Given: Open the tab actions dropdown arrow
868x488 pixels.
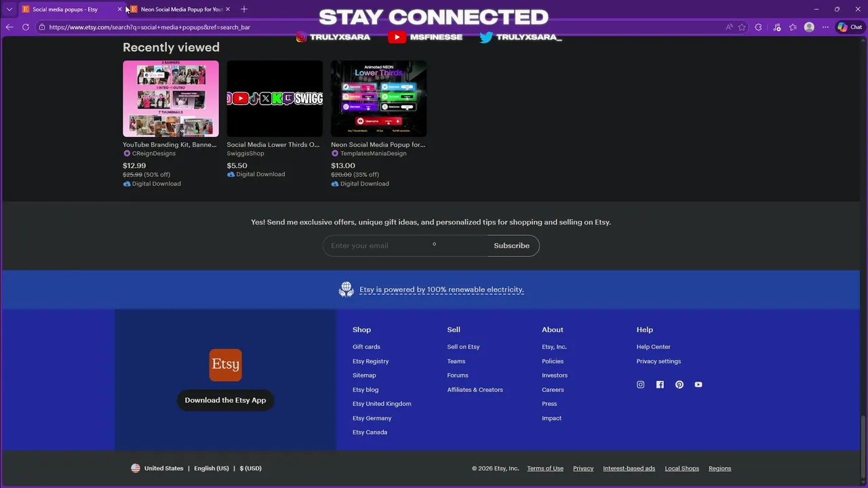Looking at the screenshot, I should coord(9,9).
